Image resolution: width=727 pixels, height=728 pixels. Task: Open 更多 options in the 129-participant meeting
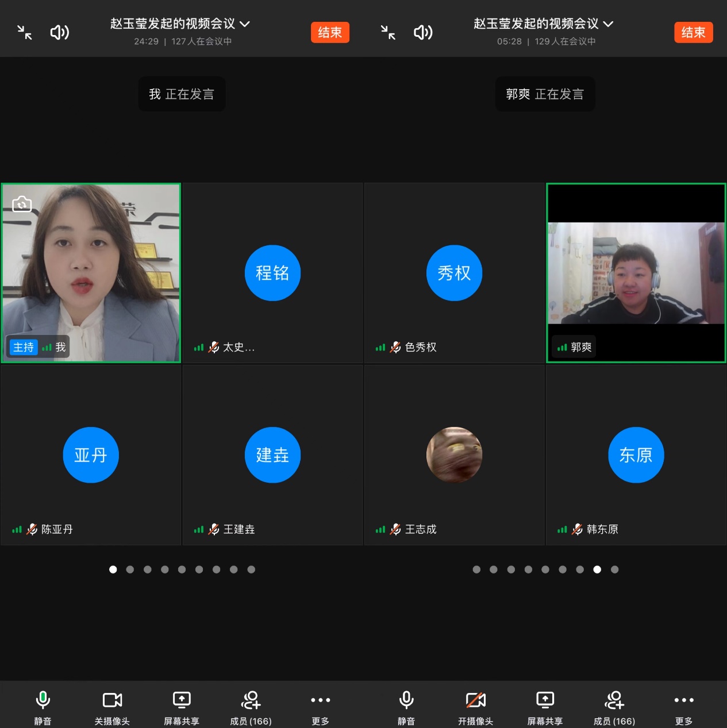click(x=683, y=707)
